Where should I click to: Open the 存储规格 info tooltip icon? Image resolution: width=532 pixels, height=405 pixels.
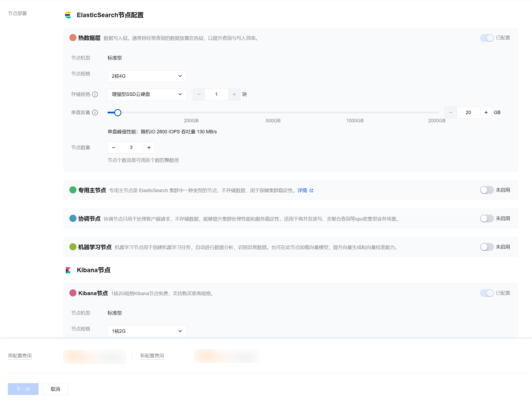[x=95, y=94]
